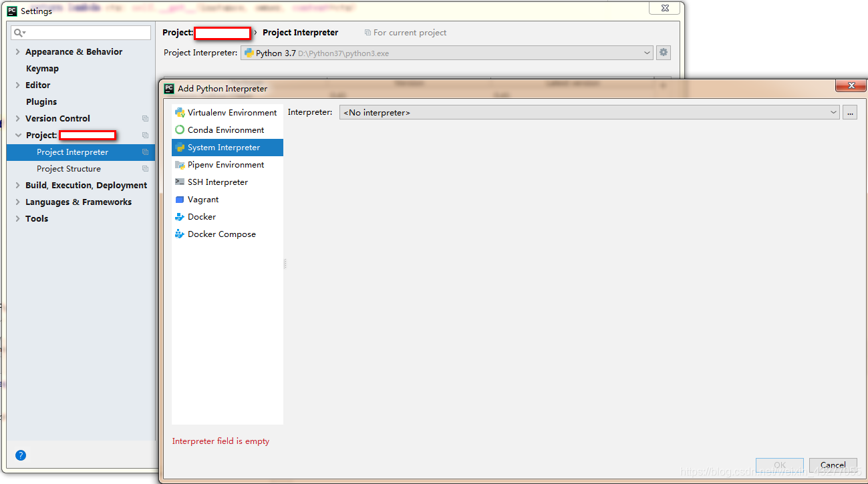The image size is (868, 484).
Task: Click the project-level icon beside Project Interpreter row
Action: tap(145, 152)
